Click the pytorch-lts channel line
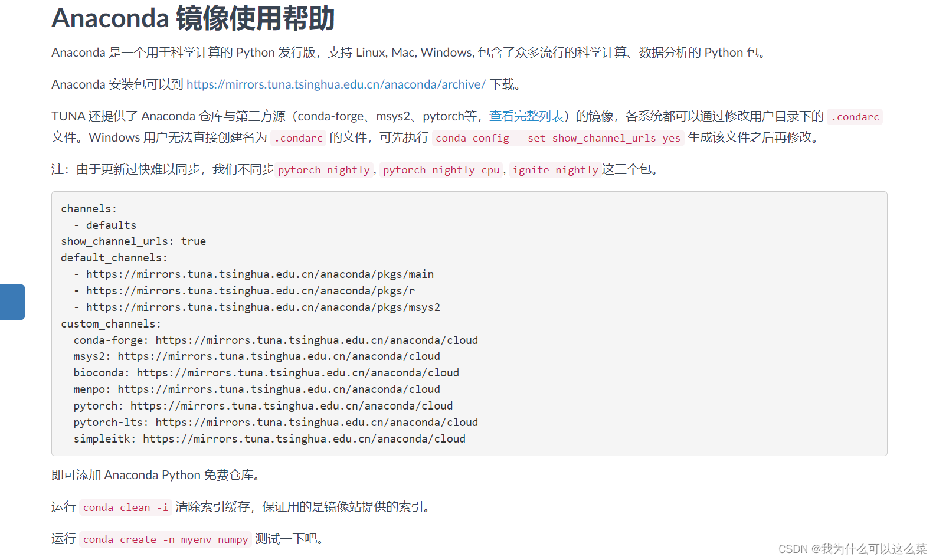Screen dimensions: 936x560 [276, 423]
